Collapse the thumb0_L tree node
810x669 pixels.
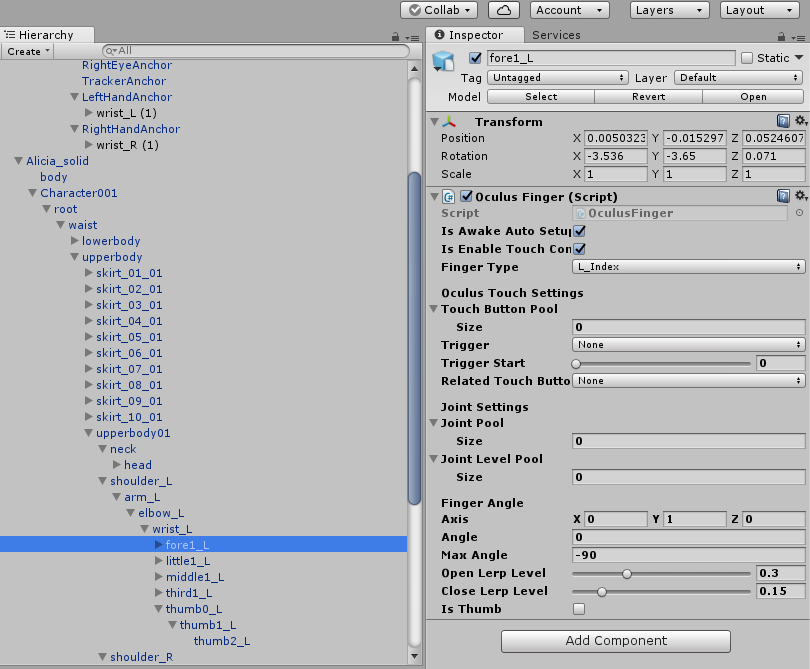pos(159,609)
